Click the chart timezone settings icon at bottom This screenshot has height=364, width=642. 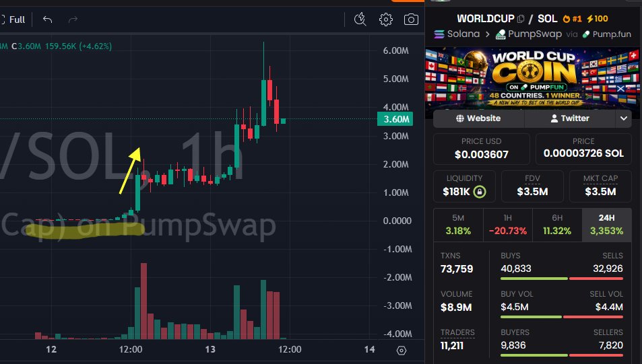(x=402, y=351)
